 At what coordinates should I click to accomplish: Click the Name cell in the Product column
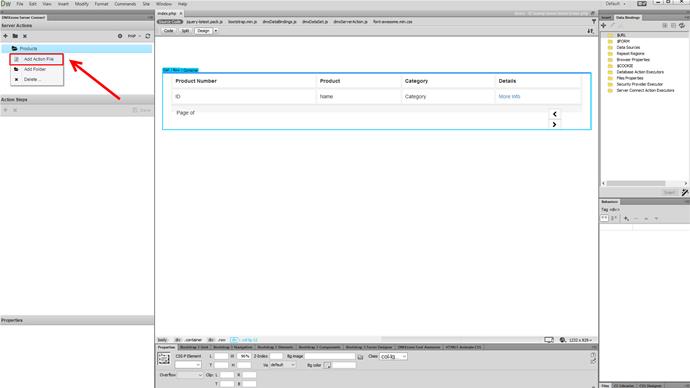tap(326, 96)
